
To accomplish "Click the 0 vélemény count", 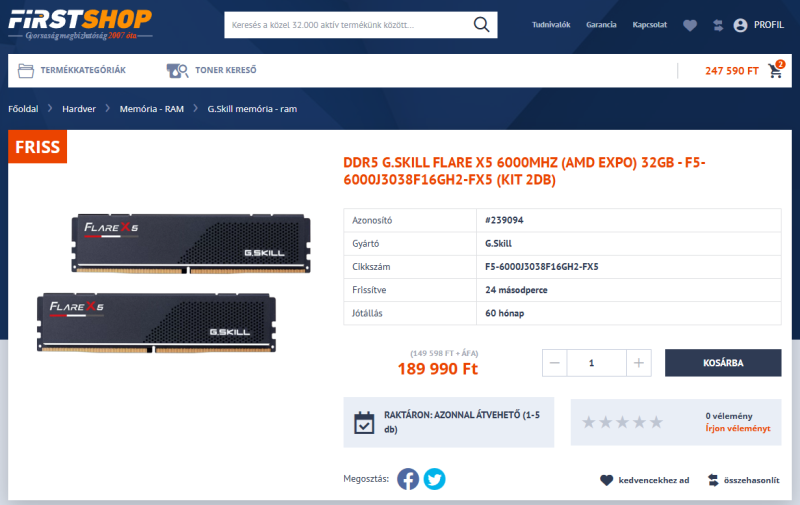I will point(729,416).
